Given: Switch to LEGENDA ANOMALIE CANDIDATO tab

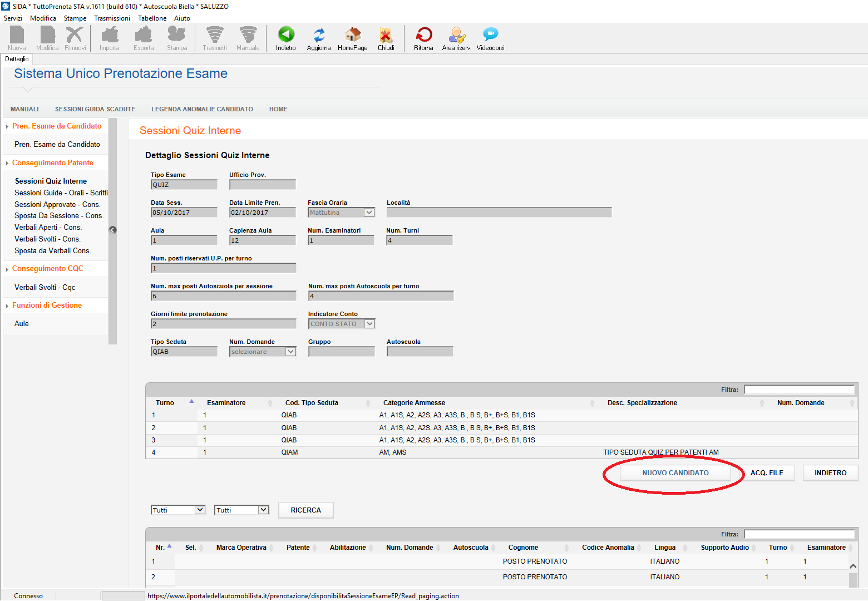Looking at the screenshot, I should tap(202, 109).
